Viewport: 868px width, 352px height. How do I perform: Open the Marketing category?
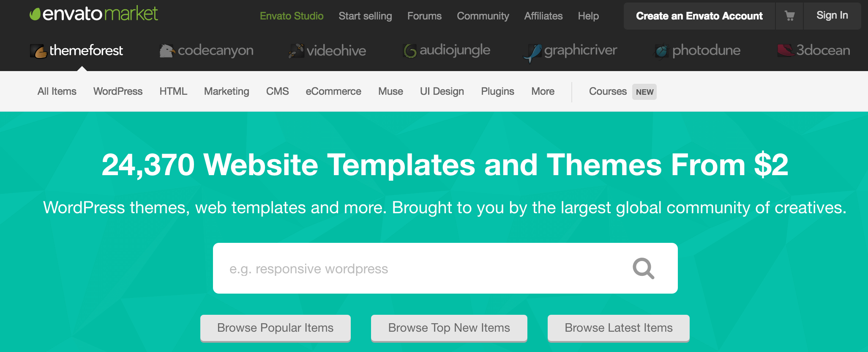coord(227,91)
